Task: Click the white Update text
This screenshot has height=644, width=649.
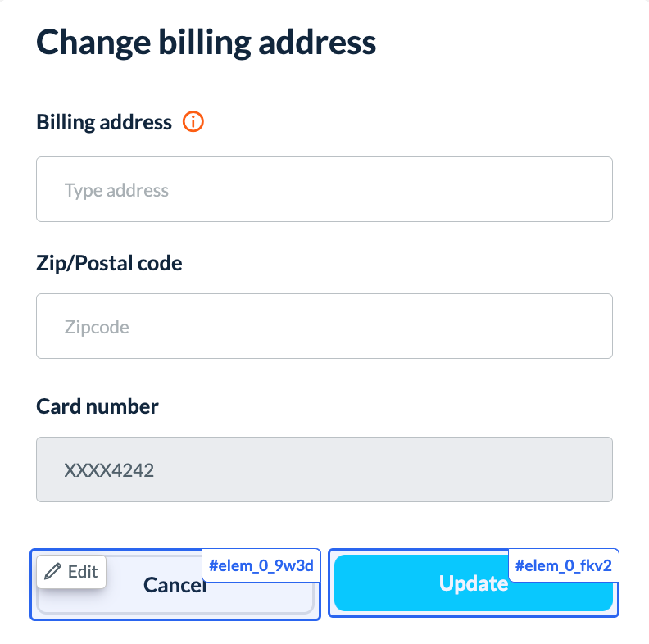Action: (x=473, y=583)
